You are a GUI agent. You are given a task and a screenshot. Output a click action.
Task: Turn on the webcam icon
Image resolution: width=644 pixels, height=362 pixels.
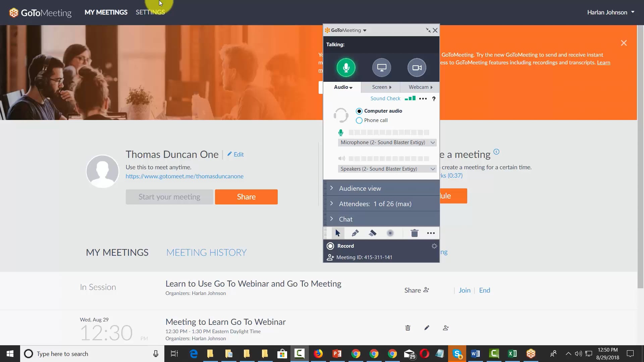point(416,67)
